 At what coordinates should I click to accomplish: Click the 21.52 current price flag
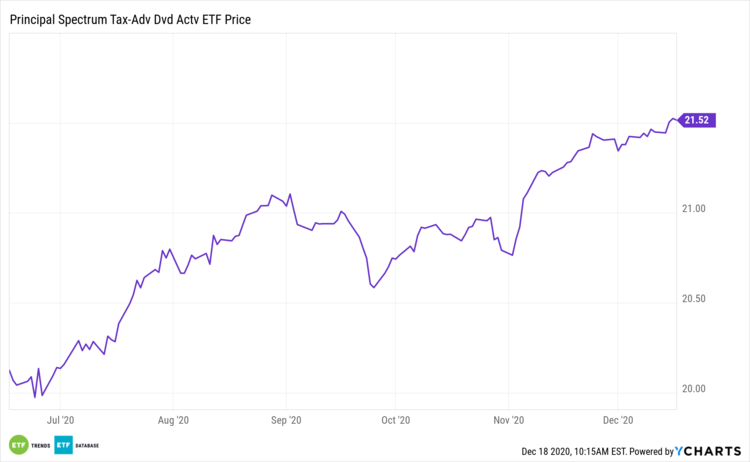694,121
